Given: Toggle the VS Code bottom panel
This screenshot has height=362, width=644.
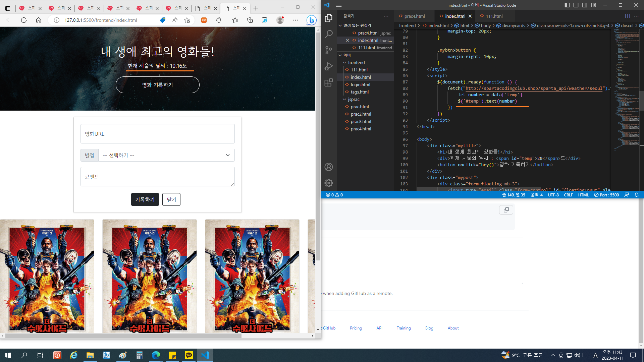Looking at the screenshot, I should 576,5.
